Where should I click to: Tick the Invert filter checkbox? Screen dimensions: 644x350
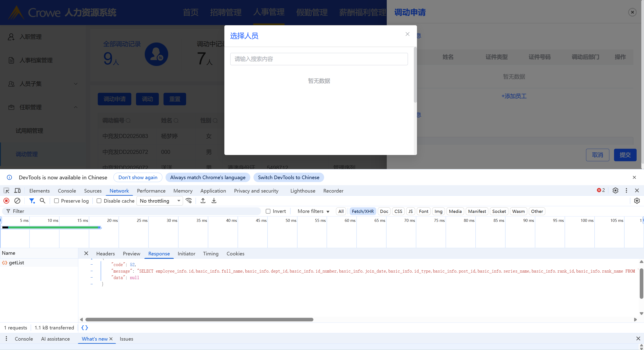[268, 211]
